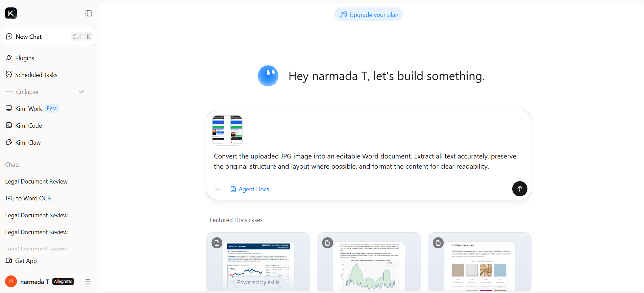Collapse the sidebar menu section
644x293 pixels.
[x=45, y=92]
